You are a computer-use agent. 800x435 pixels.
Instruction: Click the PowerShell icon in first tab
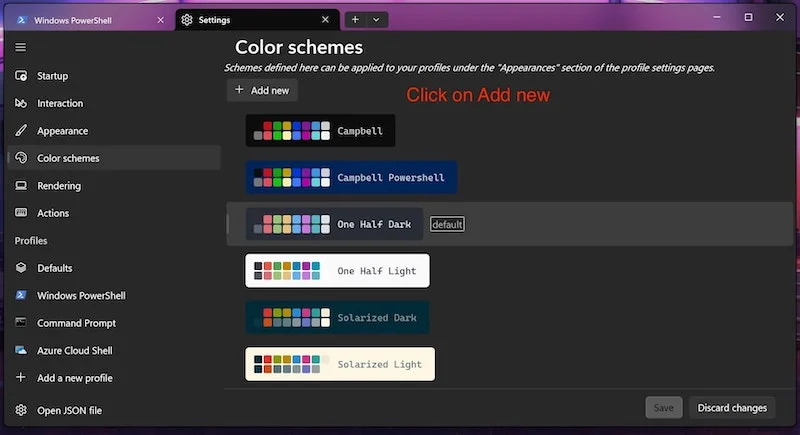(21, 20)
